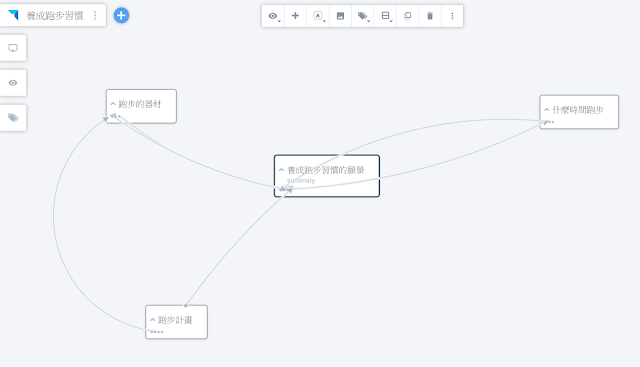Select the 跑步的器材 card title
Screen dimensions: 640x367
pos(140,104)
